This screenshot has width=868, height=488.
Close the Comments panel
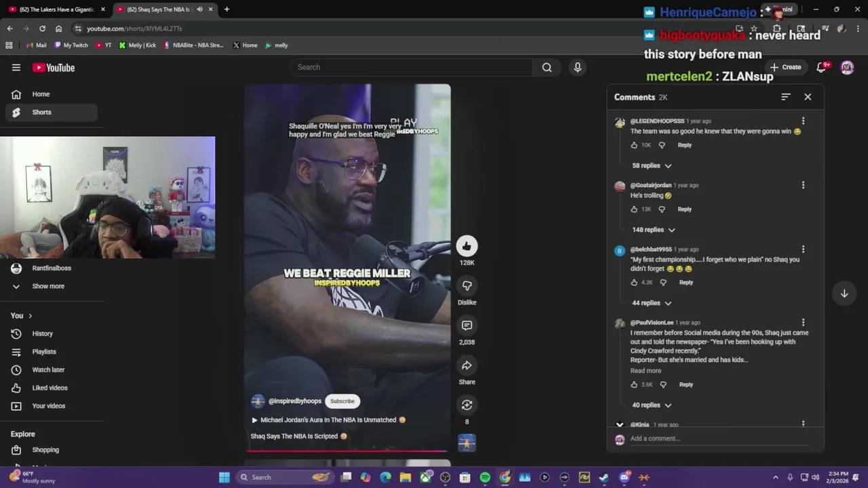[x=808, y=97]
